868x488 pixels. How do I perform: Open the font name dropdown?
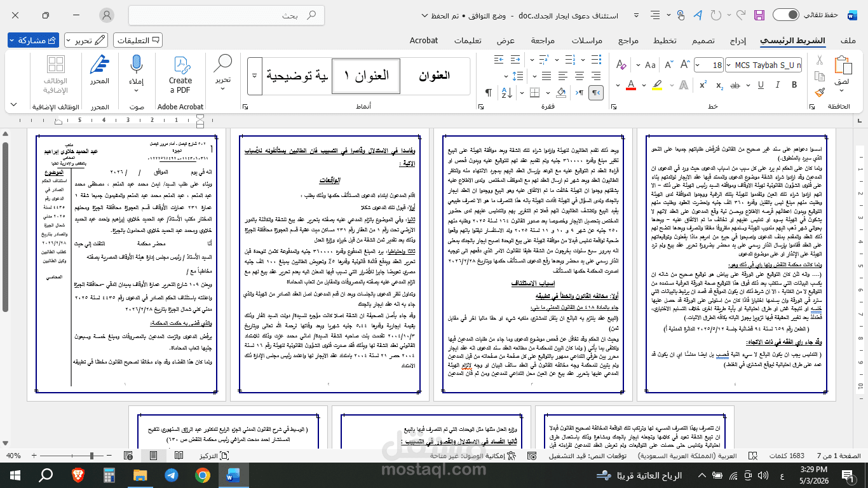(729, 65)
